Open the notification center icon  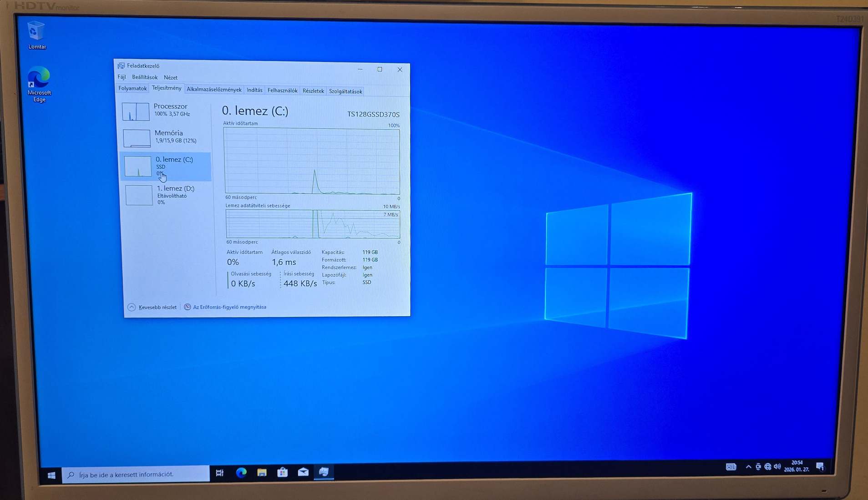(x=820, y=467)
